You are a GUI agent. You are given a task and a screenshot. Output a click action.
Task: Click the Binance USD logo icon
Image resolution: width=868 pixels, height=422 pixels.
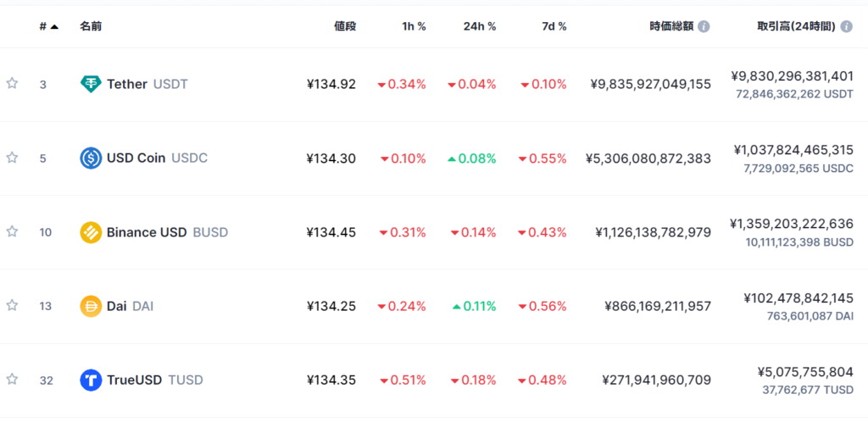91,232
